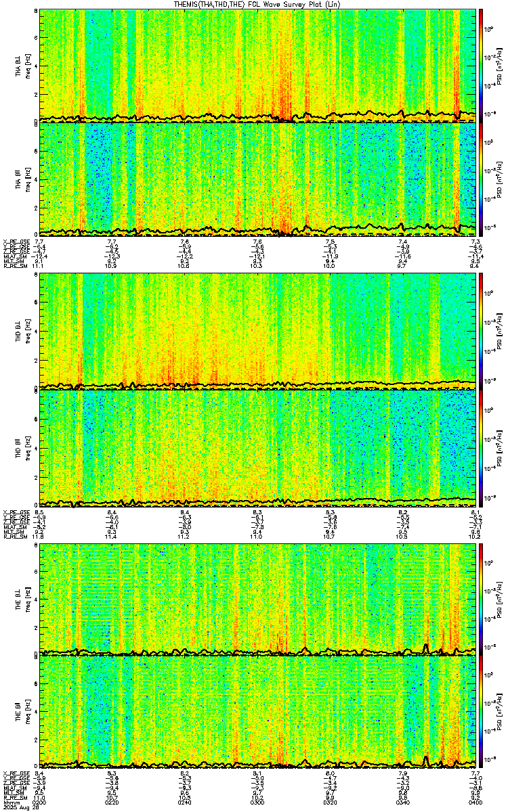Screen dimensions: 508x812
Task: Click the 0400 time tick label
Action: tap(477, 803)
